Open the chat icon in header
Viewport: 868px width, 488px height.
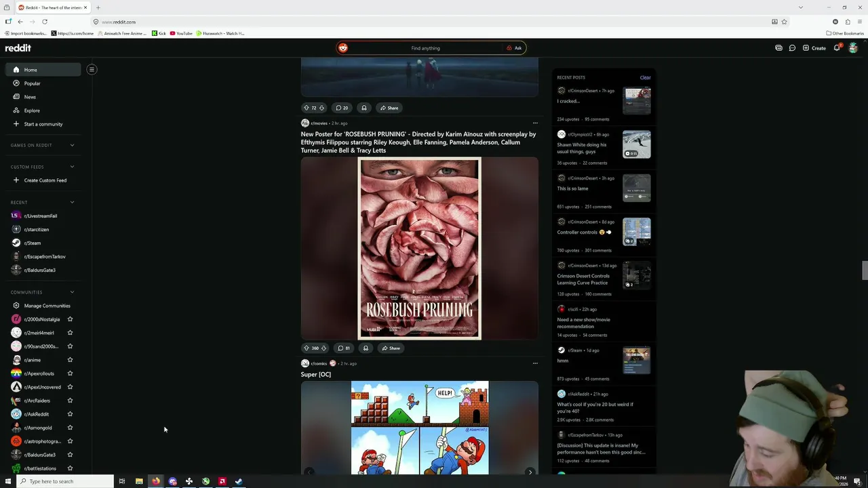pyautogui.click(x=792, y=48)
